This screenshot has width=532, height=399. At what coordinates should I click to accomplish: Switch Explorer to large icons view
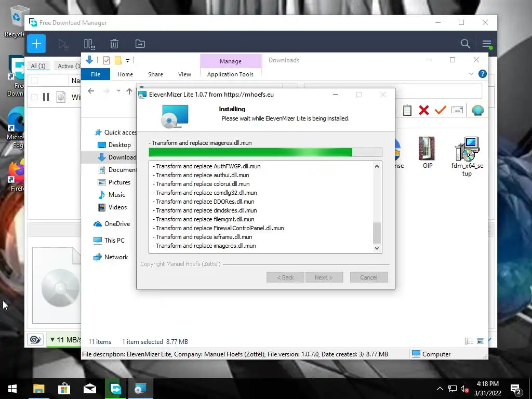click(481, 341)
